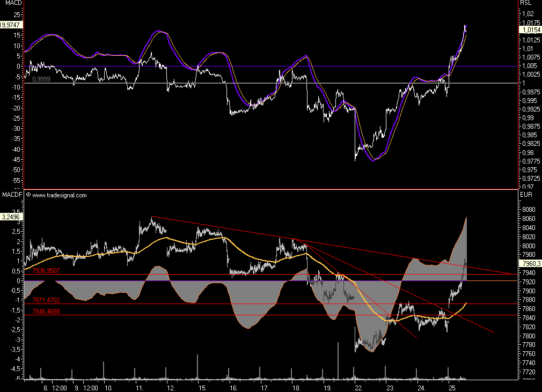Viewport: 542px width, 392px height.
Task: Click the EUR price axis label
Action: point(525,194)
